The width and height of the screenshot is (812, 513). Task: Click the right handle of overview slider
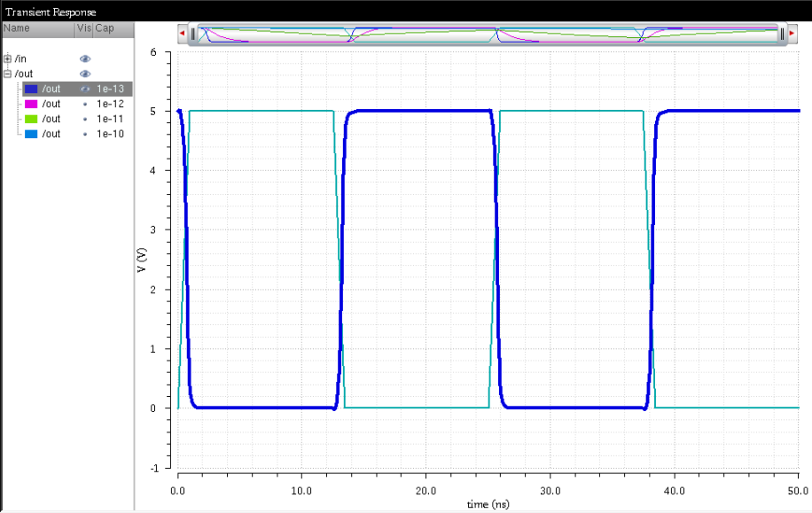782,34
